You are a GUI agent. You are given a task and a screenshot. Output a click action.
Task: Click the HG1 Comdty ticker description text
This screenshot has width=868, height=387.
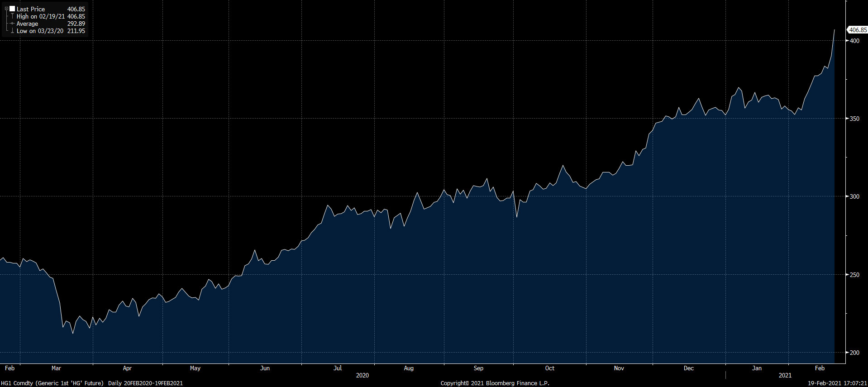point(52,383)
